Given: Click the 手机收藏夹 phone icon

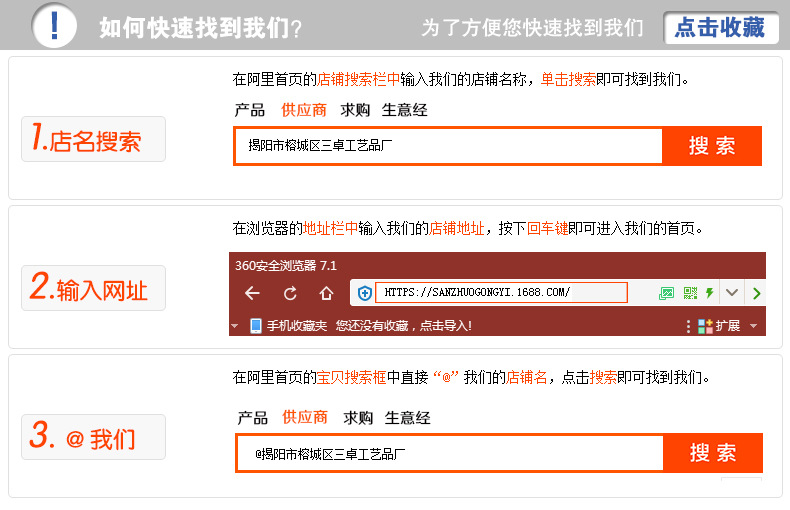Looking at the screenshot, I should (x=256, y=326).
